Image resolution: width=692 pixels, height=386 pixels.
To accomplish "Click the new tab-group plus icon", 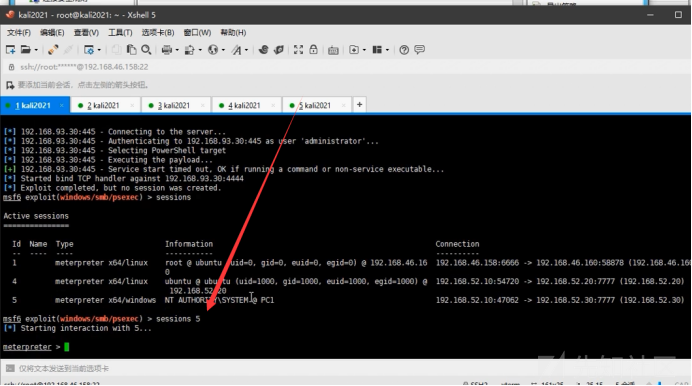I will tap(354, 50).
